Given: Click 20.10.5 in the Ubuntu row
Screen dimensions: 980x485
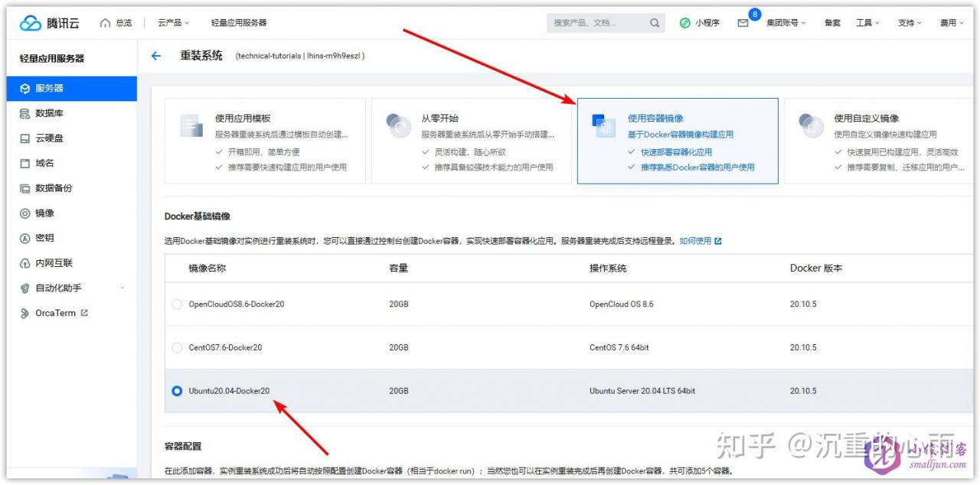Looking at the screenshot, I should tap(803, 391).
